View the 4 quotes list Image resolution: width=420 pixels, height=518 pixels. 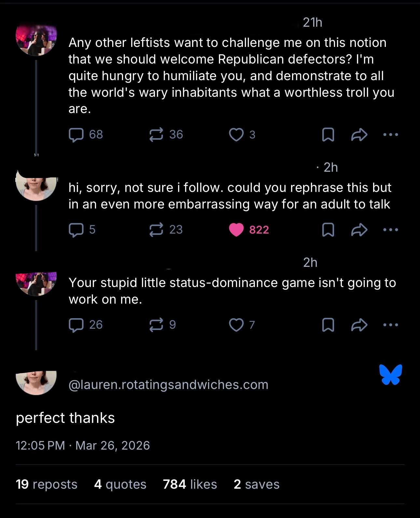[x=120, y=484]
